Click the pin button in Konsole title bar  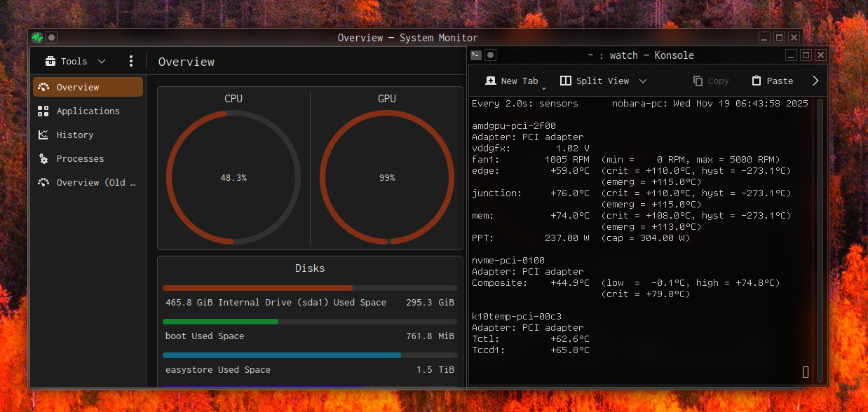pyautogui.click(x=491, y=55)
